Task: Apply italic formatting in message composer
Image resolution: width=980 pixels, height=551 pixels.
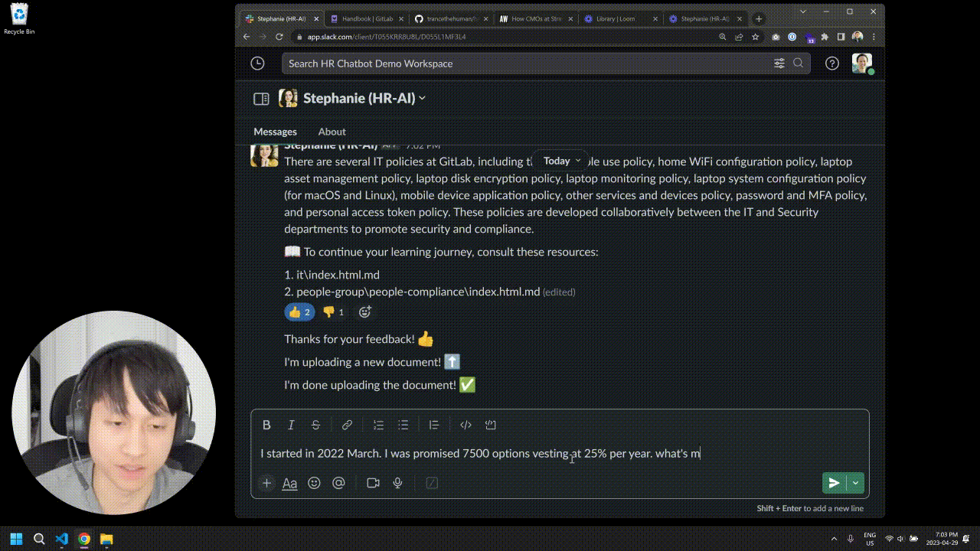Action: click(x=291, y=425)
